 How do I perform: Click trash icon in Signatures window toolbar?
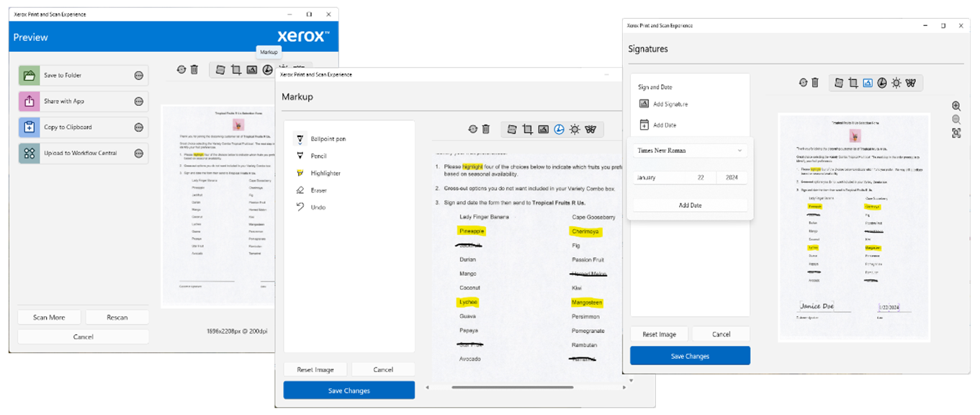815,83
